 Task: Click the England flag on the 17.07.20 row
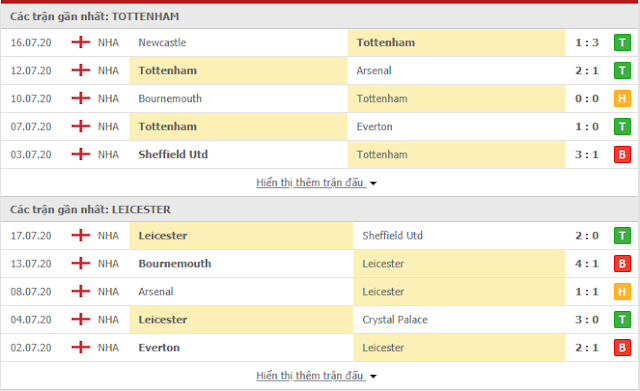coord(81,235)
